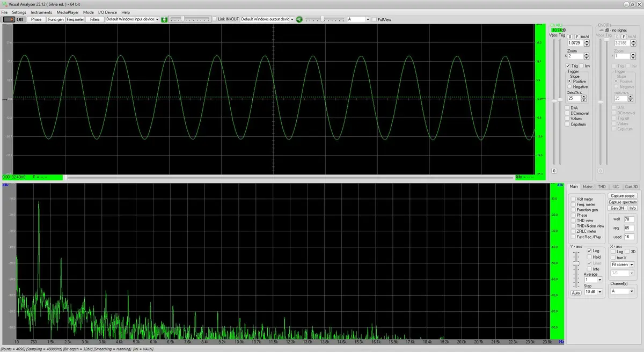Open the Windows input device dropdown
644x352 pixels.
click(x=156, y=19)
